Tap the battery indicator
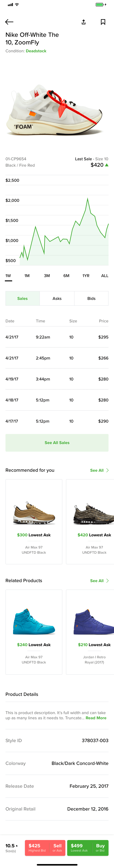 pyautogui.click(x=100, y=5)
